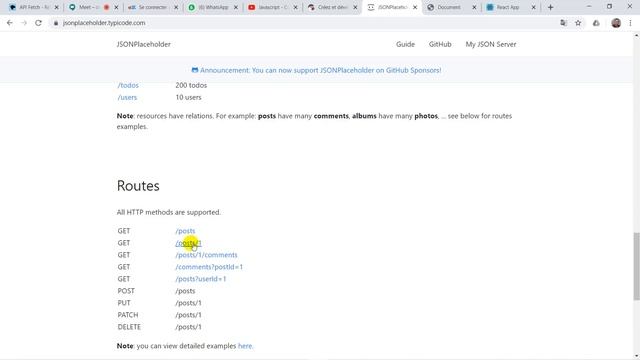Open the profile avatar menu
The height and width of the screenshot is (360, 640).
click(x=616, y=23)
